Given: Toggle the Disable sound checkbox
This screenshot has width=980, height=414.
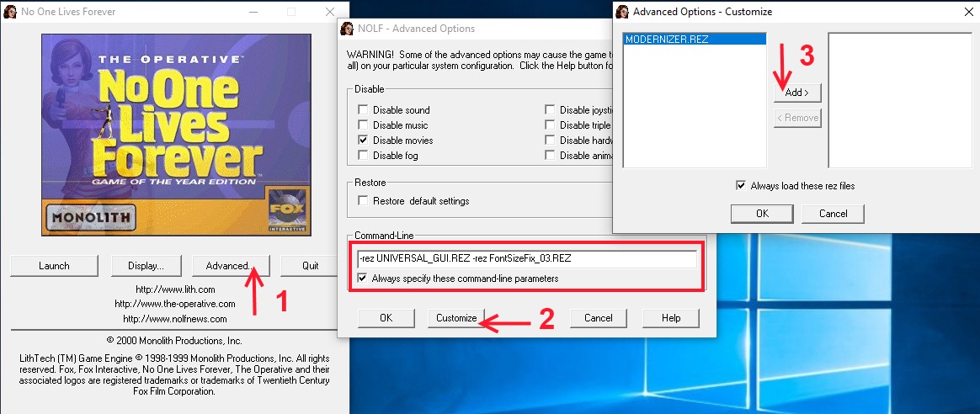Looking at the screenshot, I should (x=363, y=110).
